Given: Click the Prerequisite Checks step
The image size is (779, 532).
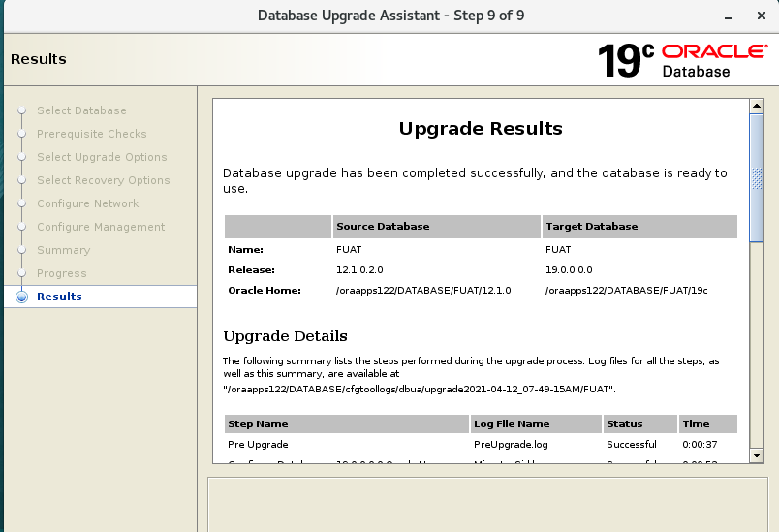Looking at the screenshot, I should coord(91,134).
